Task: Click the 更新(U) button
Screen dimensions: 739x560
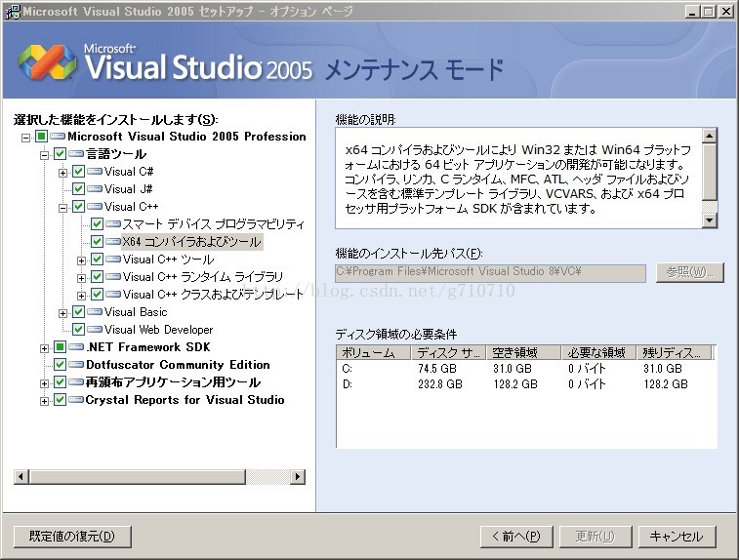Action: pyautogui.click(x=595, y=537)
